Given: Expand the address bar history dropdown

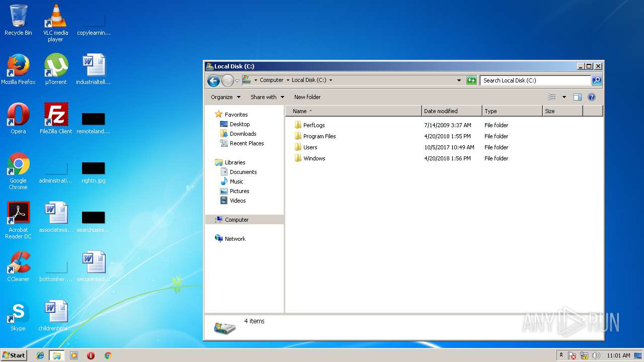Looking at the screenshot, I should point(459,80).
